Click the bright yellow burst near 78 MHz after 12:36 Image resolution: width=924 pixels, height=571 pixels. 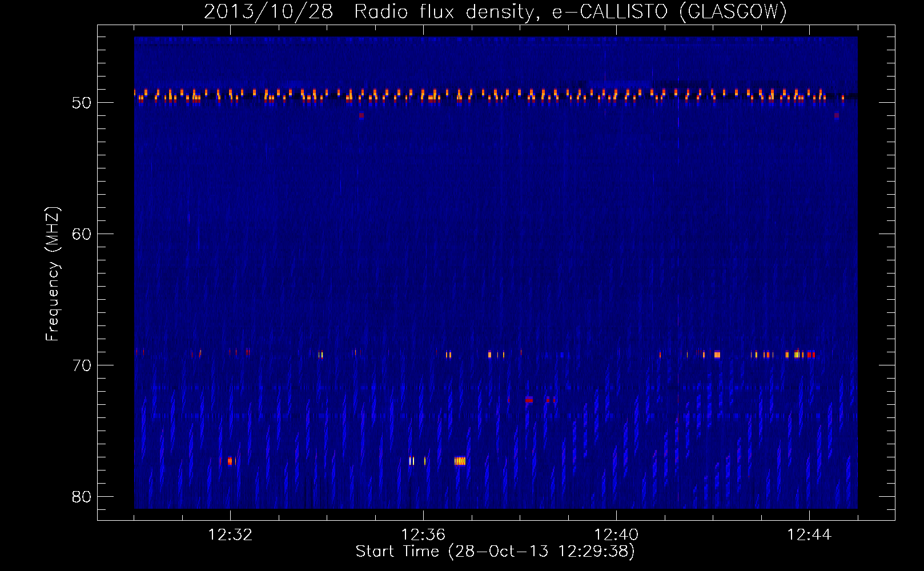point(460,461)
